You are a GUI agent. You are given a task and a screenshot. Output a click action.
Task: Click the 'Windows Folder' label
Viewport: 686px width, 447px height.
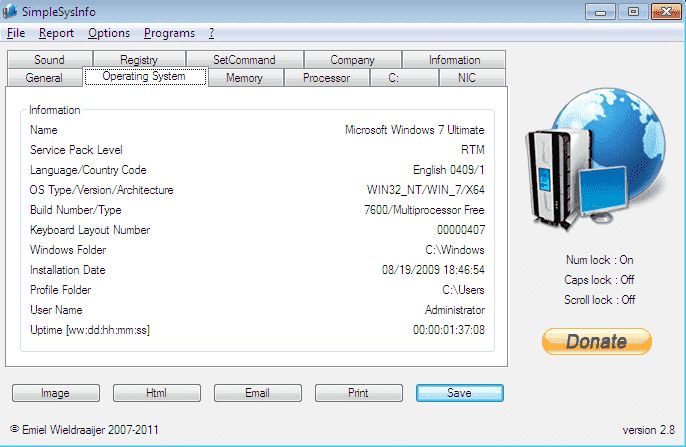[68, 250]
